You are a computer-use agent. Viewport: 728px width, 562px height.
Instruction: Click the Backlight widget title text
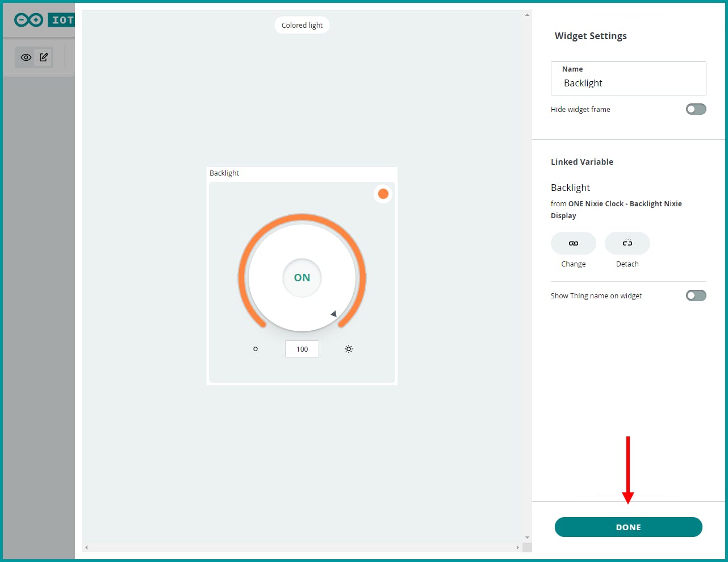(x=224, y=173)
